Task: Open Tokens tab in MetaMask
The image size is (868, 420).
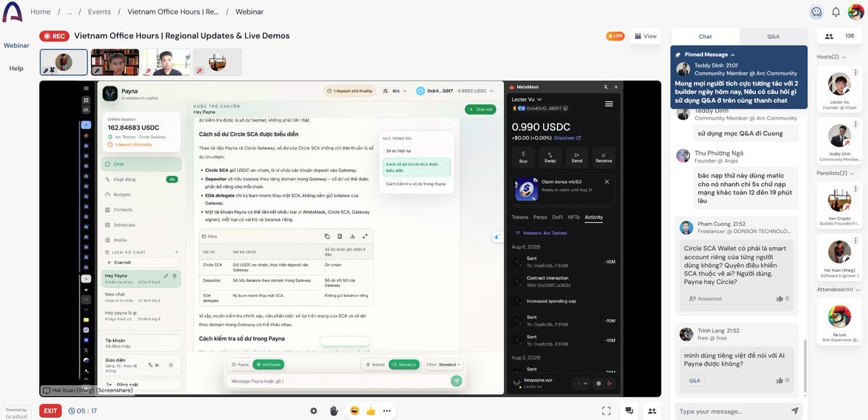Action: point(519,217)
